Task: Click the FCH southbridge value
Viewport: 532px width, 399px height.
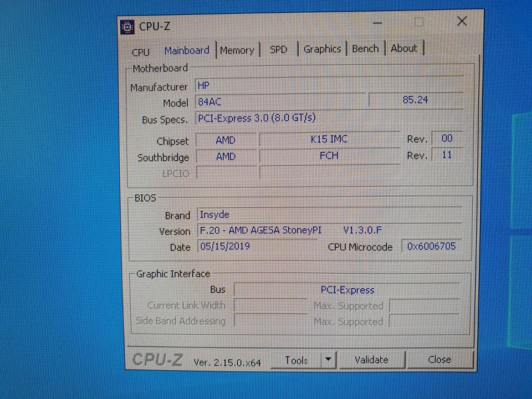Action: (329, 155)
